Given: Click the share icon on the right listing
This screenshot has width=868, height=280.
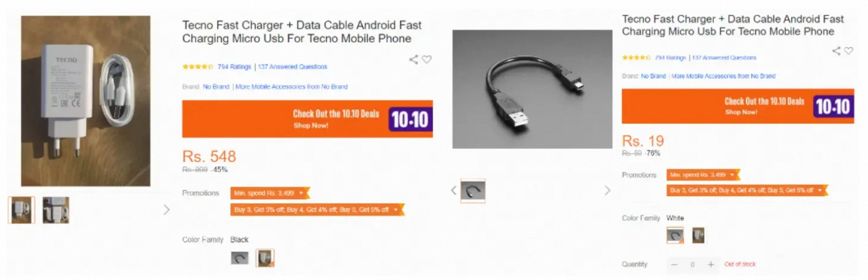Looking at the screenshot, I should tap(836, 51).
